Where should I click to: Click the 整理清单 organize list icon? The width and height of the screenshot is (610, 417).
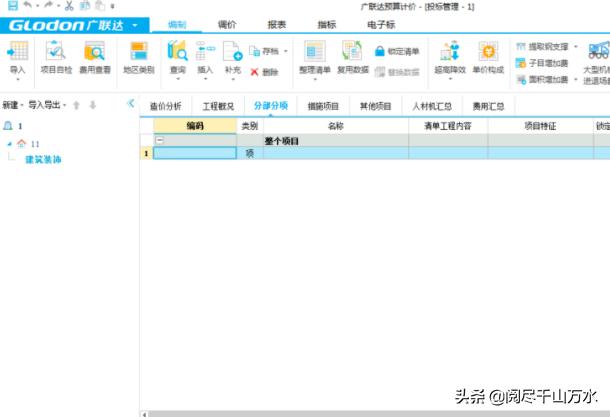[x=314, y=51]
